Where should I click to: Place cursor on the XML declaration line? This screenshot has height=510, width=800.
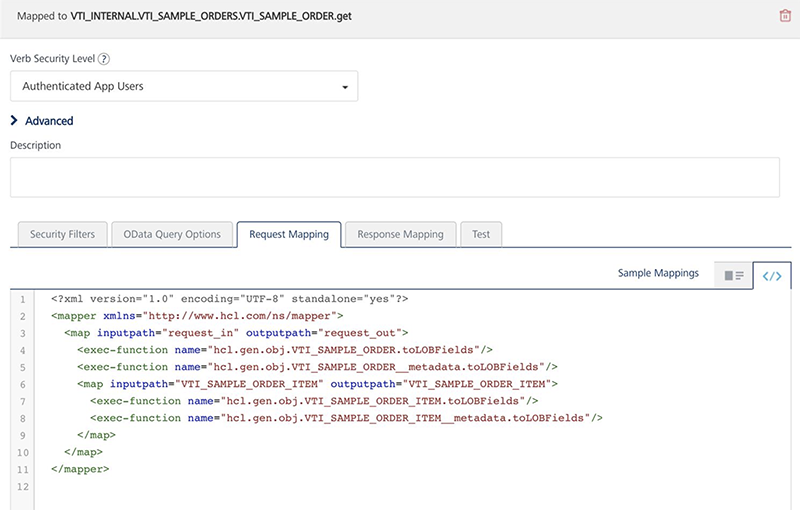pyautogui.click(x=229, y=298)
